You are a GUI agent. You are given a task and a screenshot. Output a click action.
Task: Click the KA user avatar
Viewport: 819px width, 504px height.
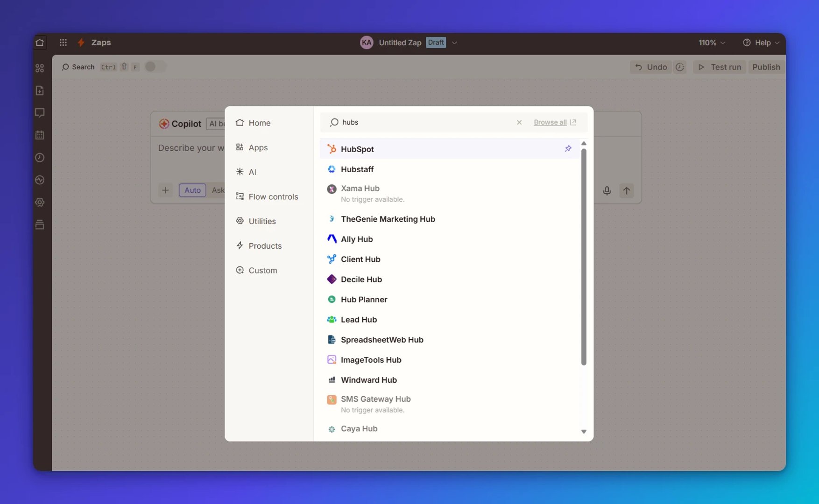point(367,42)
